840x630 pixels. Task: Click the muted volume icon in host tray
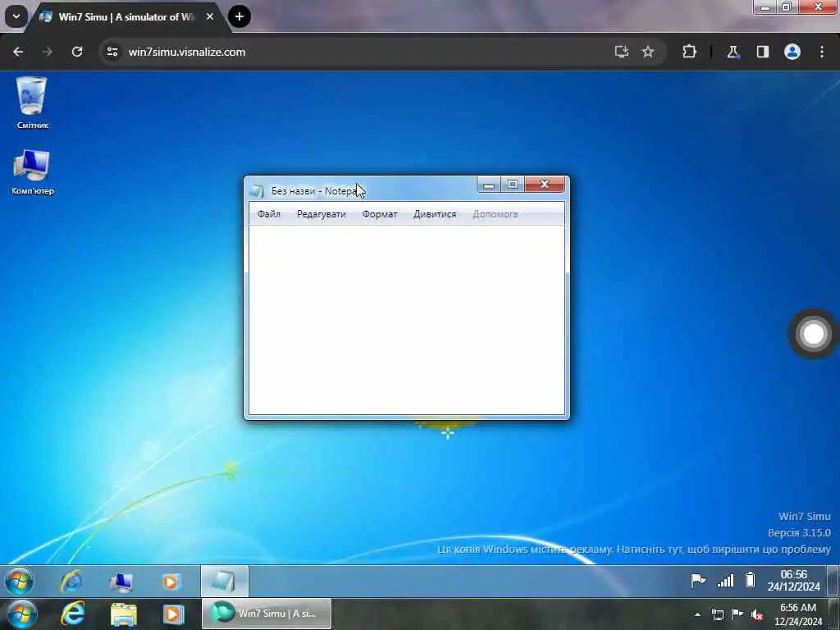coord(756,615)
